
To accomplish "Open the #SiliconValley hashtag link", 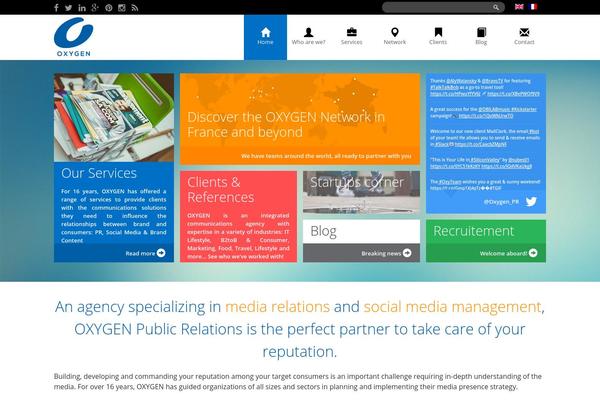I will (484, 160).
